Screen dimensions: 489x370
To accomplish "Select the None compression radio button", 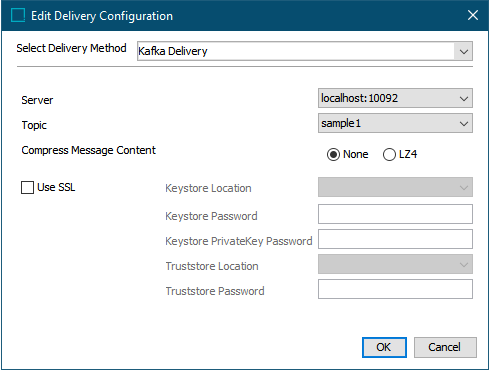I will [x=333, y=155].
